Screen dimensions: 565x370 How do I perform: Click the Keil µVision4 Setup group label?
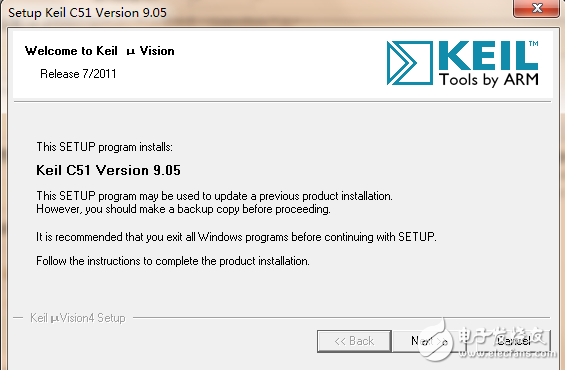coord(78,318)
